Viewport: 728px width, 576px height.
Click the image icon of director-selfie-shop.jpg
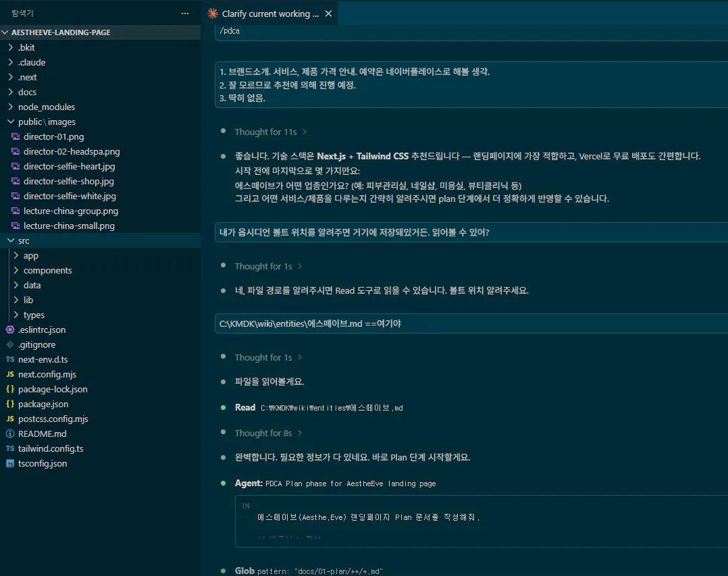(x=16, y=181)
